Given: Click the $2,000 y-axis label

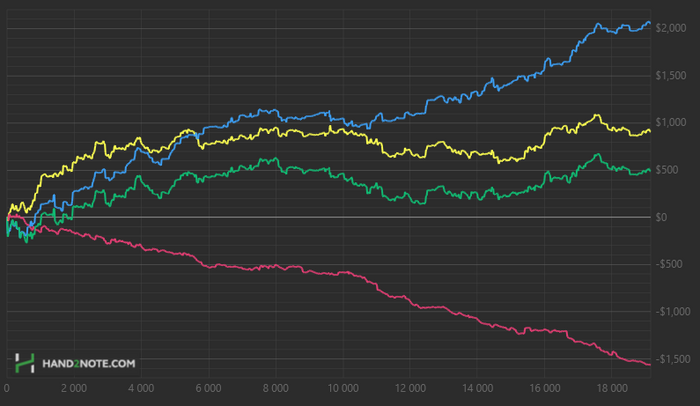Looking at the screenshot, I should click(671, 28).
